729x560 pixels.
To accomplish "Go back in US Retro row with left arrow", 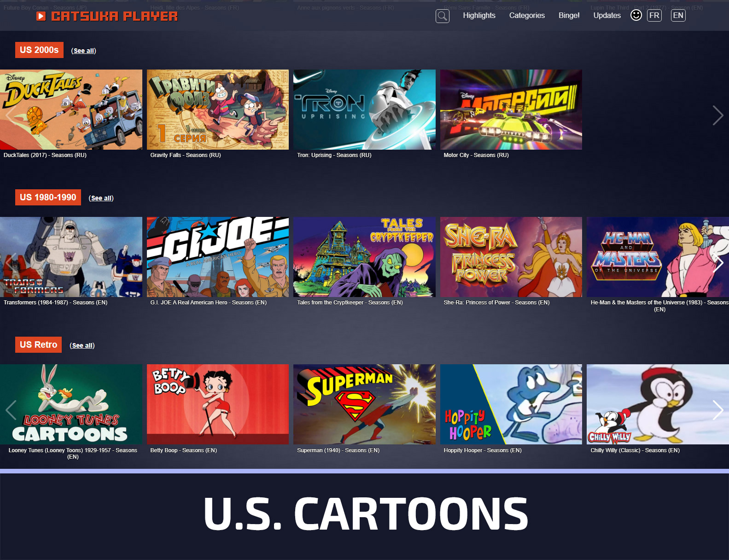I will point(11,410).
